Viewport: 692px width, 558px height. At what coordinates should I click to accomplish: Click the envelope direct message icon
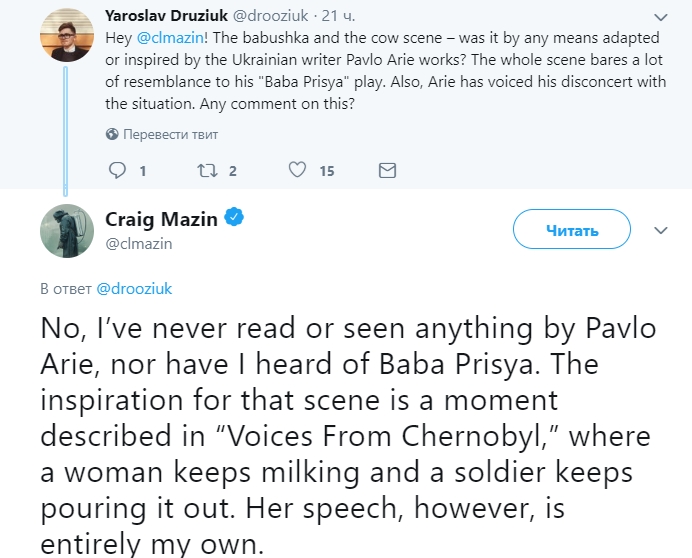(x=387, y=171)
